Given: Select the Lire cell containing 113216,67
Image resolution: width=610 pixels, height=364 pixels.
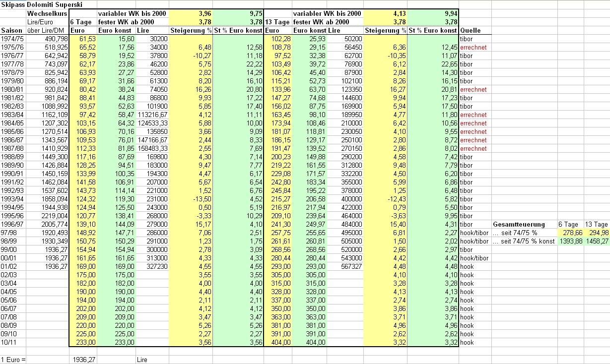Looking at the screenshot, I should click(152, 115).
